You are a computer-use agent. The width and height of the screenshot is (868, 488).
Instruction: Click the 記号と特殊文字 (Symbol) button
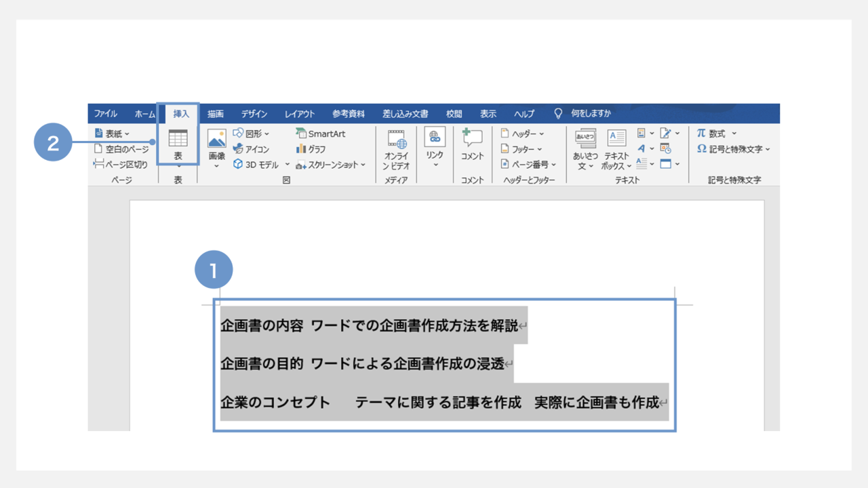pyautogui.click(x=734, y=149)
